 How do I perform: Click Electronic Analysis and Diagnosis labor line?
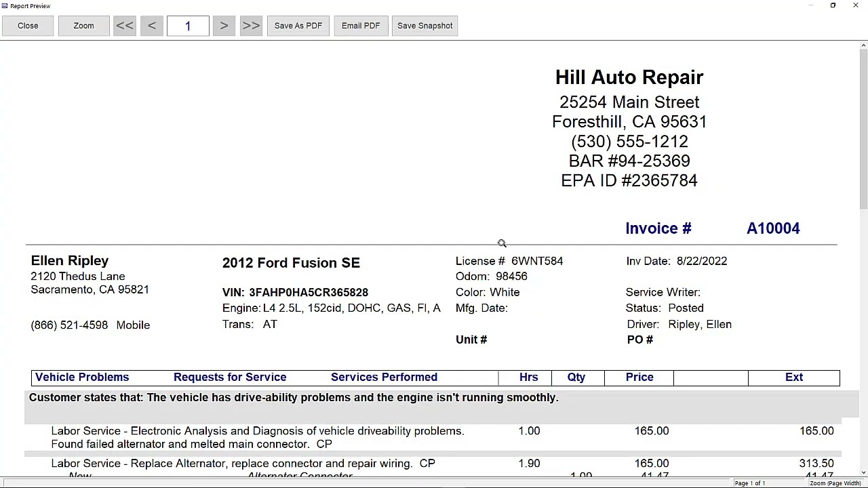click(x=258, y=437)
